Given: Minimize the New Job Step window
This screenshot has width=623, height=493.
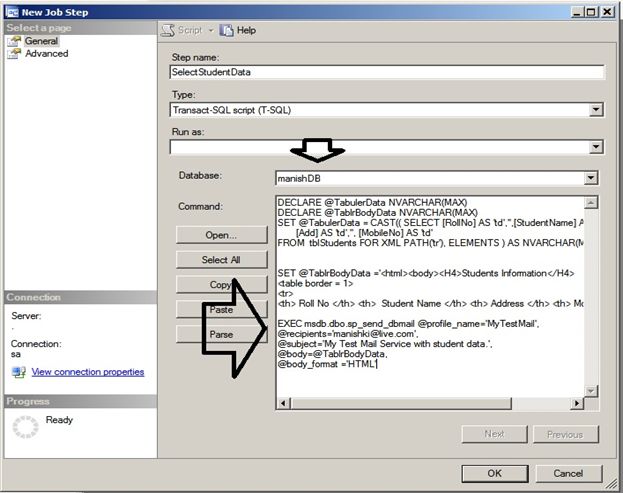Looking at the screenshot, I should [578, 12].
